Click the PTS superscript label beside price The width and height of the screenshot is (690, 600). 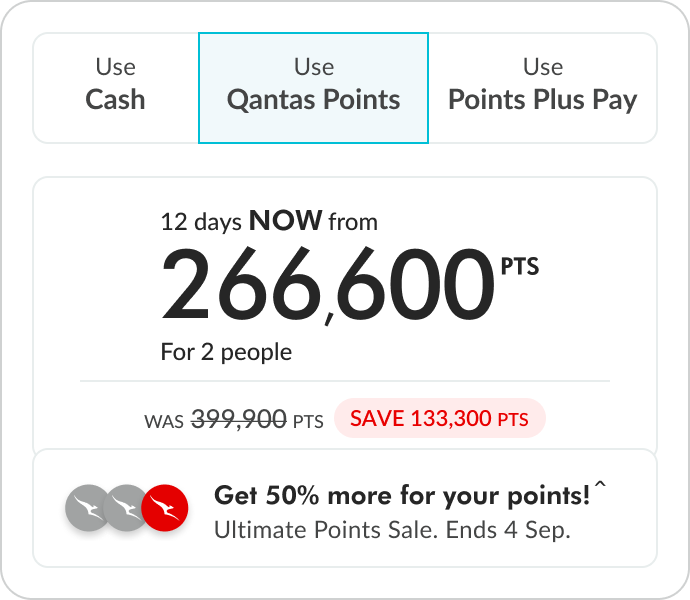coord(520,266)
